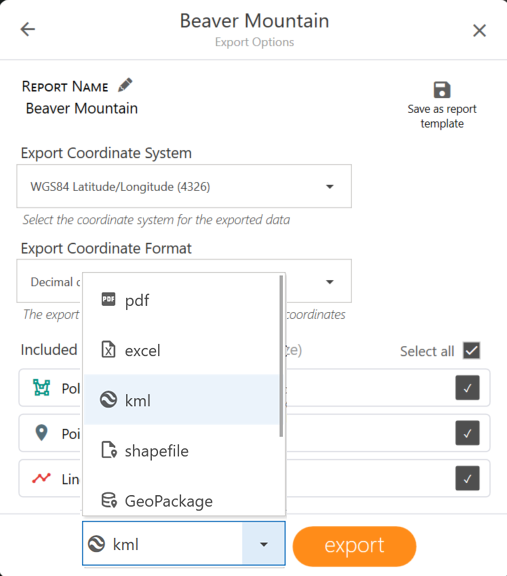
Task: Select shapefile from the format list
Action: [x=181, y=450]
